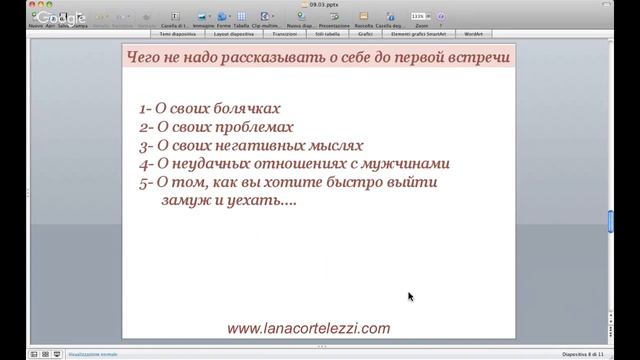Viewport: 640px width, 360px height.
Task: Insert a table via Tabella icon
Action: click(x=241, y=16)
